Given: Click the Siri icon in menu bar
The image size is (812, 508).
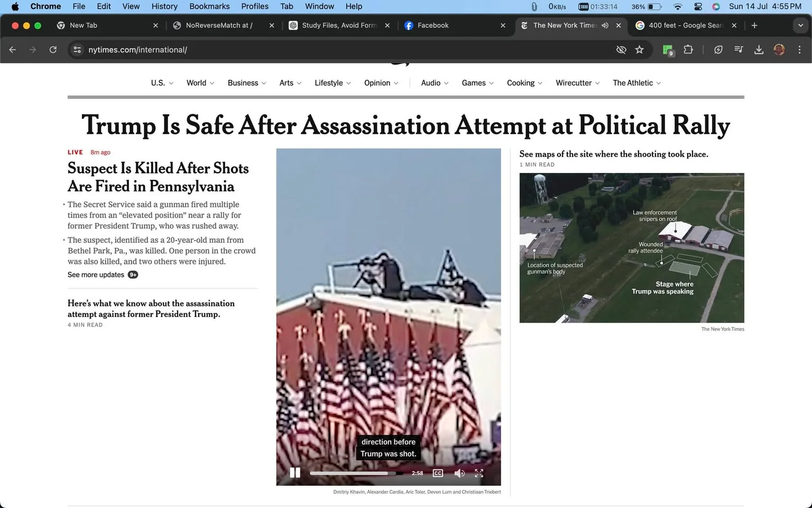Looking at the screenshot, I should coord(716,6).
